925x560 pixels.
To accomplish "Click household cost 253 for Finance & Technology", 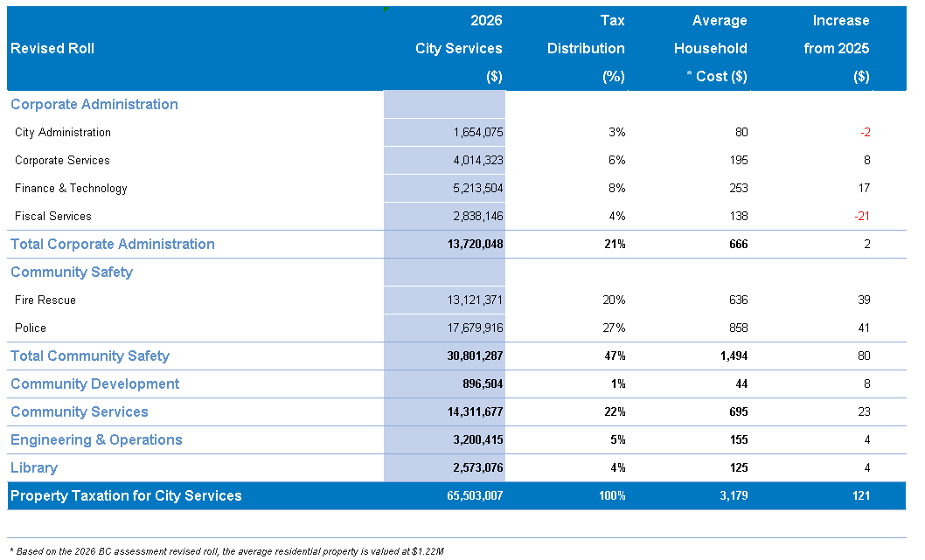I will 739,189.
